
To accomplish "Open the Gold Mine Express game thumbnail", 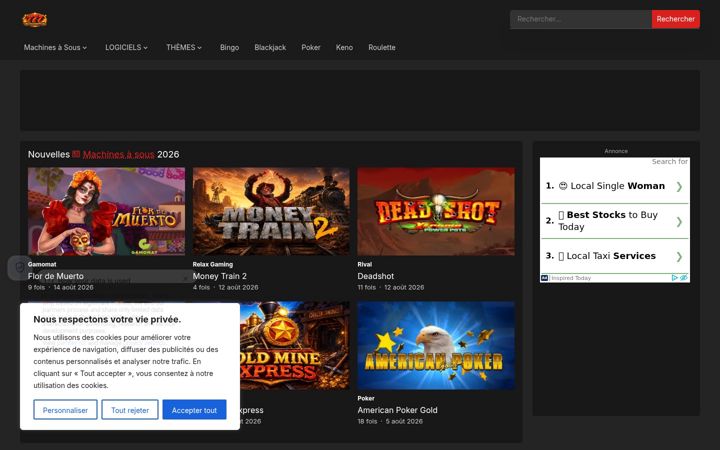I will tap(294, 345).
